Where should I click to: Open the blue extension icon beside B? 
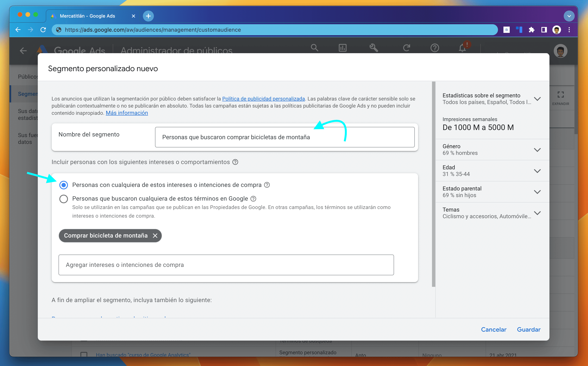click(x=519, y=30)
